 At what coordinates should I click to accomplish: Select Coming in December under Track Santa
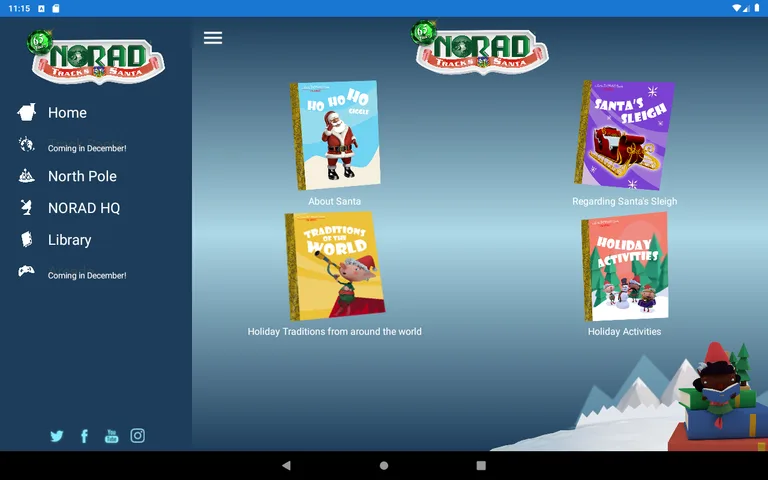pyautogui.click(x=87, y=148)
